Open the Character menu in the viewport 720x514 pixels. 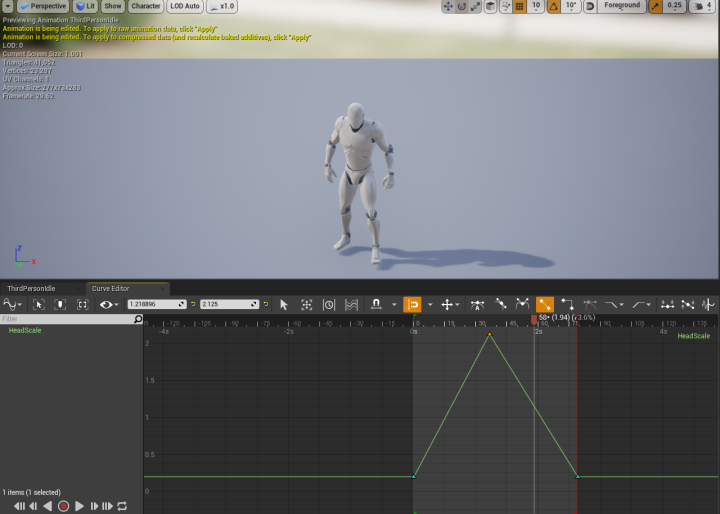tap(145, 6)
